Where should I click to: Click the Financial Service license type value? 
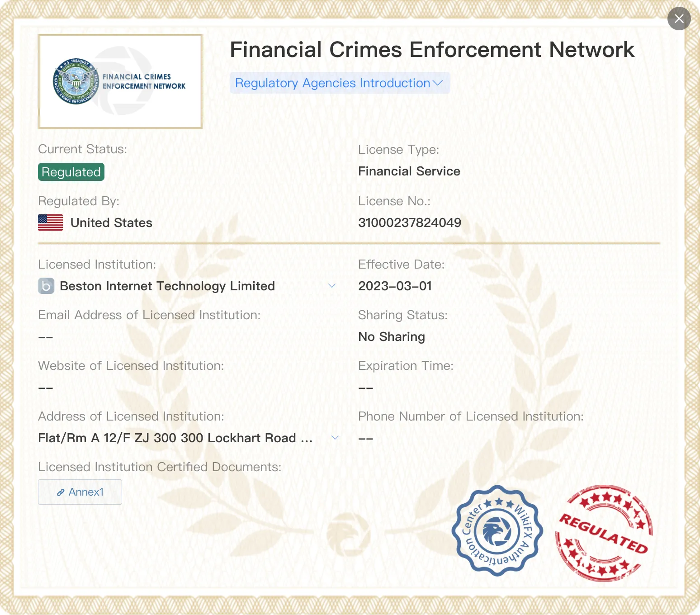coord(409,171)
